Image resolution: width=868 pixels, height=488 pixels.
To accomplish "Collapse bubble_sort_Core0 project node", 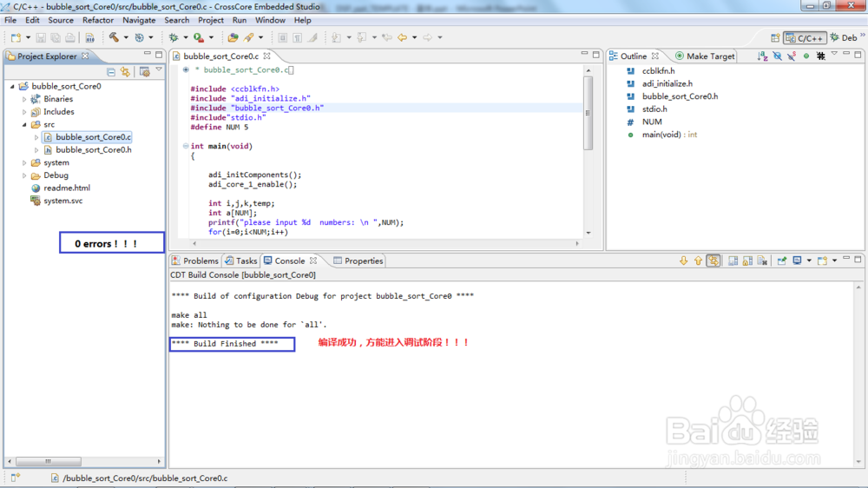I will (x=12, y=87).
